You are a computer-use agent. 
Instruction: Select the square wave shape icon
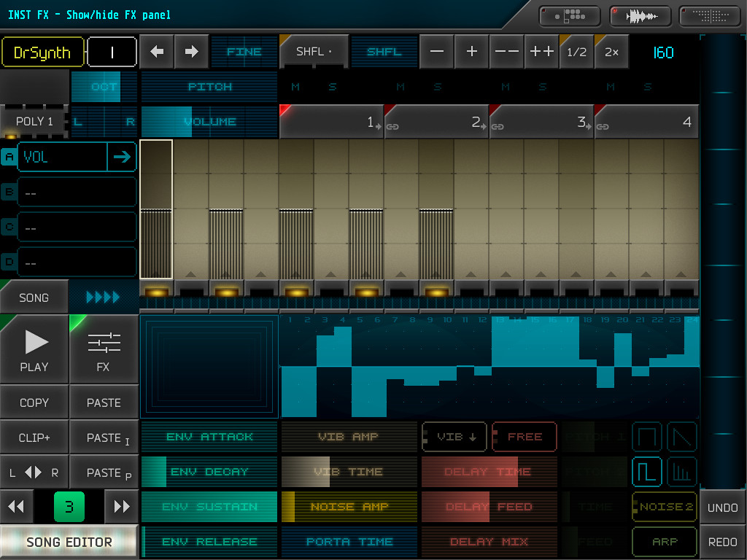point(646,436)
